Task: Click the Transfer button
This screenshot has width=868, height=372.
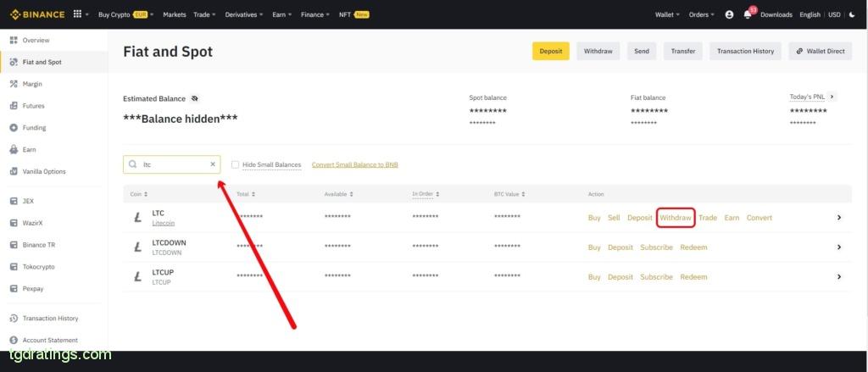Action: coord(683,51)
